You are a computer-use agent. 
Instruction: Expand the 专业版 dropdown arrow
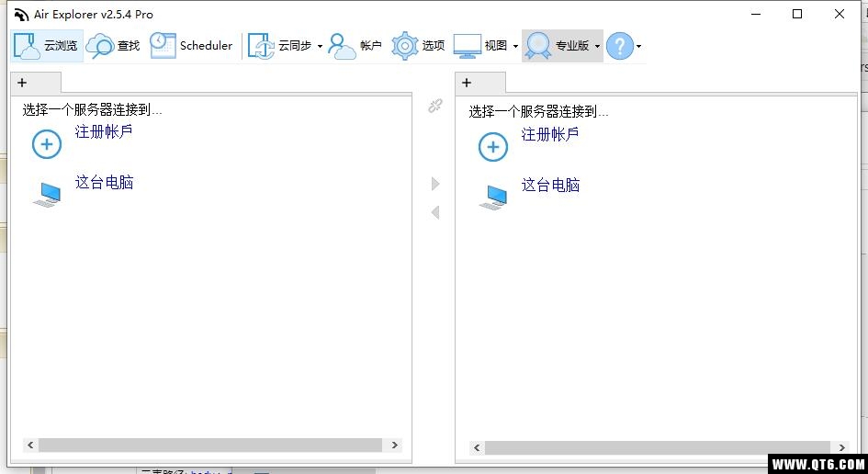597,47
